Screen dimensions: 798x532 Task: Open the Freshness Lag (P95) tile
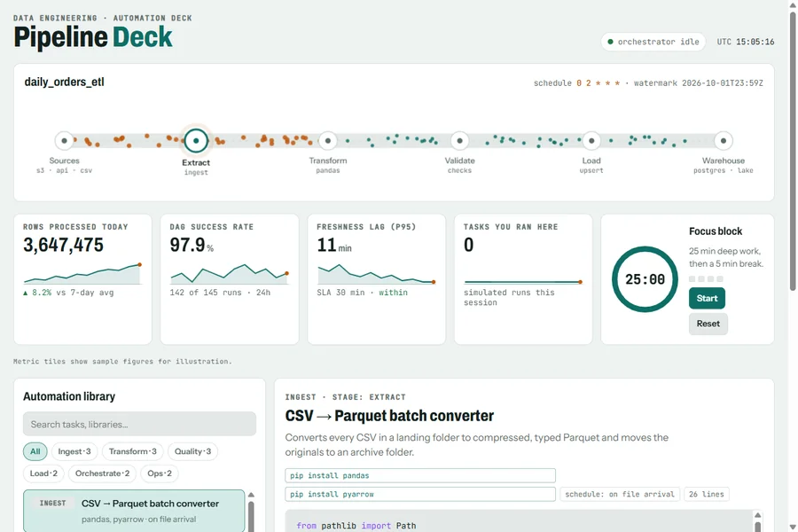pyautogui.click(x=377, y=279)
